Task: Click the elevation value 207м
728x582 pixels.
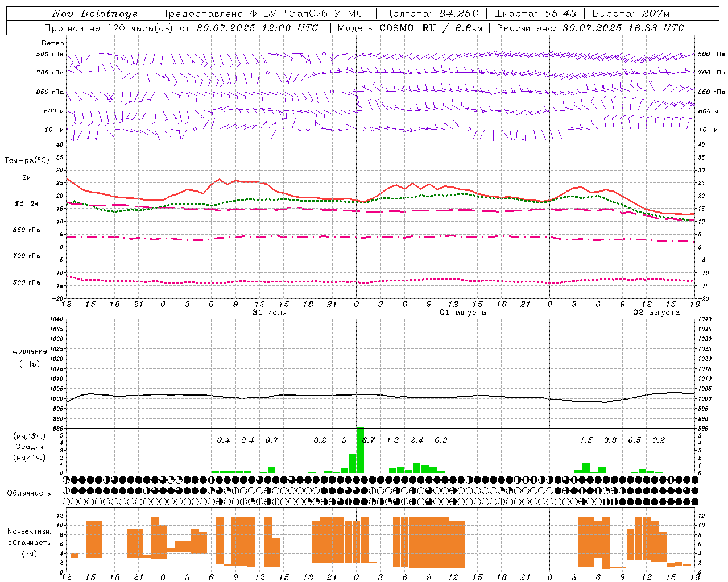Action: point(655,14)
